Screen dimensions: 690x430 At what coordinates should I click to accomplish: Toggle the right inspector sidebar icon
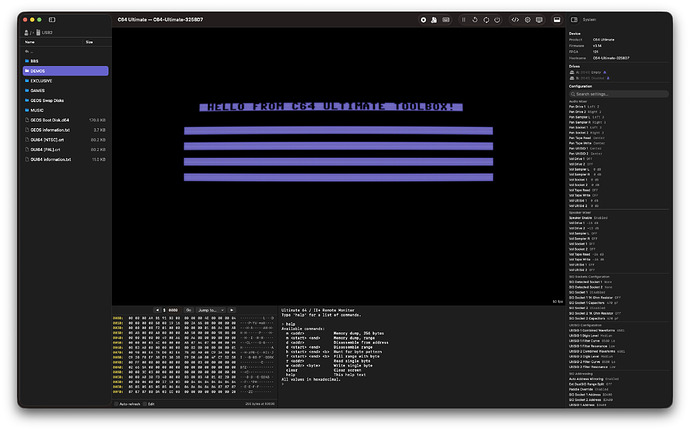click(574, 20)
